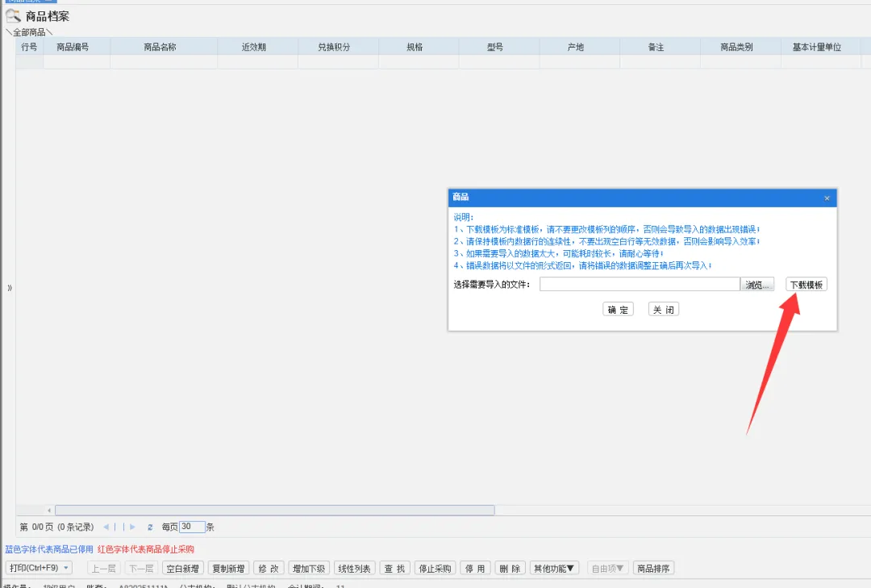Click the 下载模板 button
Screen dimensions: 871x588
coord(806,285)
